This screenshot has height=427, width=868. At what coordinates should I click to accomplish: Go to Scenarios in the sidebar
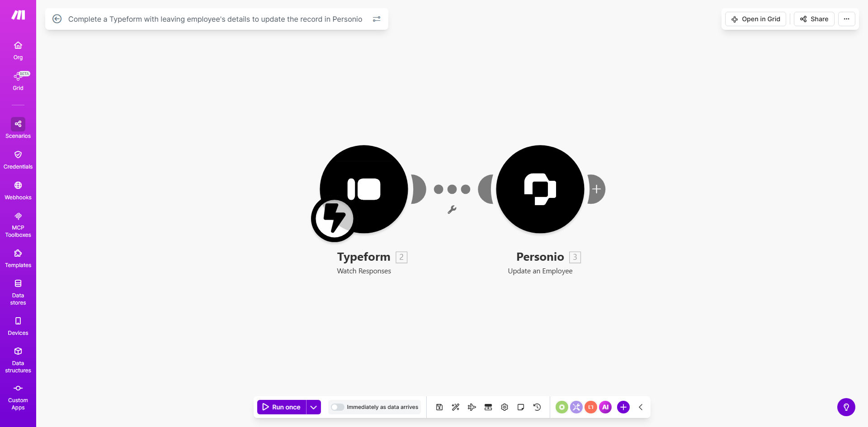pyautogui.click(x=18, y=128)
